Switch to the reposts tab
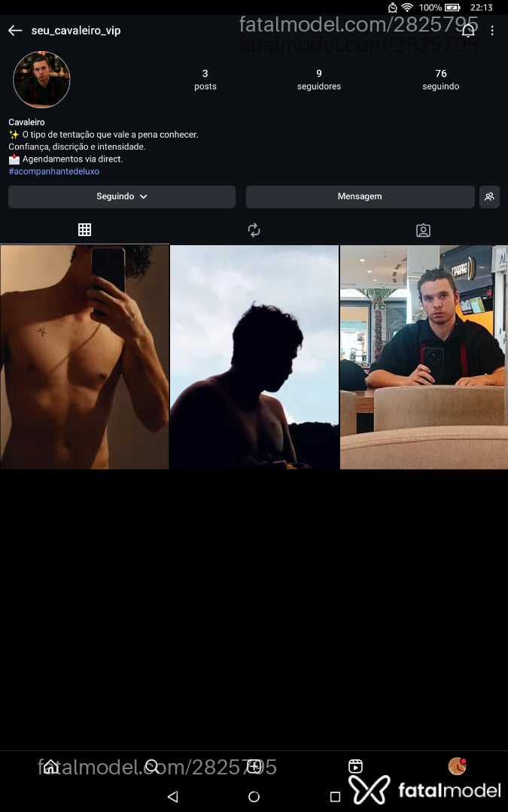This screenshot has height=812, width=508. coord(254,230)
